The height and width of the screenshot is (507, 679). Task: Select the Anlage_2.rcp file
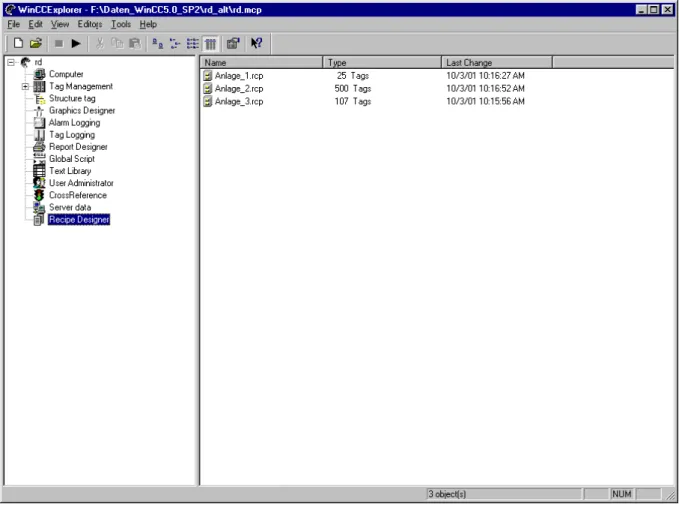(239, 89)
